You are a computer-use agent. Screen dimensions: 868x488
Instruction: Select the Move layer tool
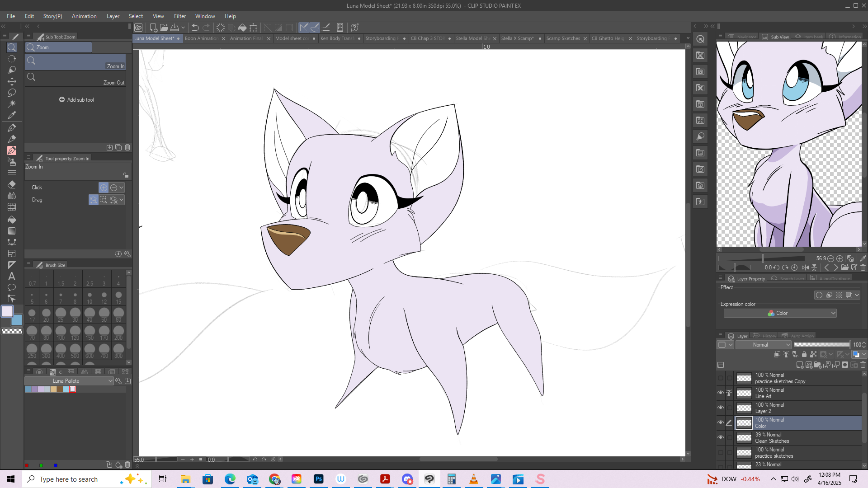(12, 81)
